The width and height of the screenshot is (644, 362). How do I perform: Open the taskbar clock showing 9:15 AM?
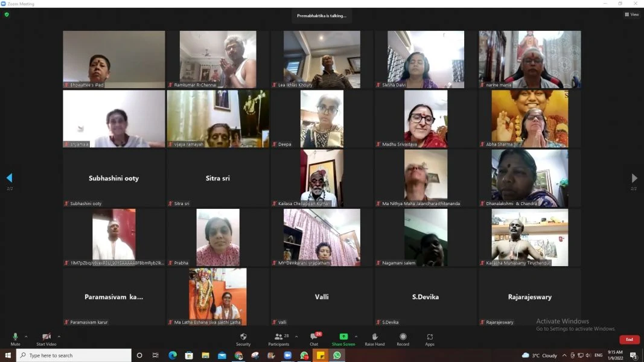click(615, 355)
